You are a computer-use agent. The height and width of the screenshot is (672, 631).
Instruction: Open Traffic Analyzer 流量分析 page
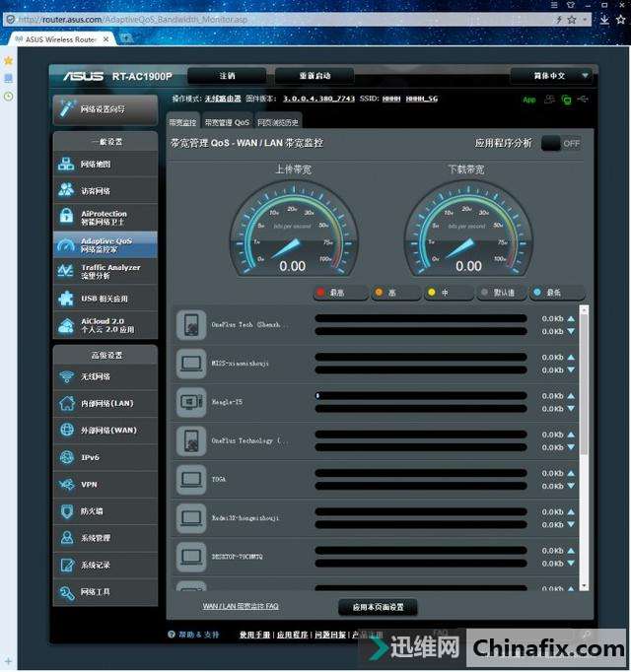point(105,271)
